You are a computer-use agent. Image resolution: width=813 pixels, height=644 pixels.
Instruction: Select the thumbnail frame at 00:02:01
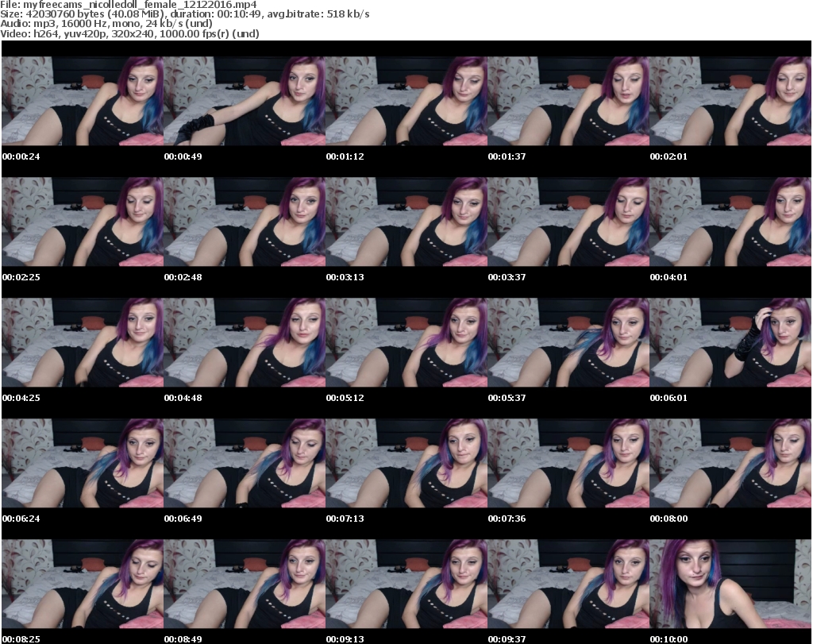(x=730, y=101)
